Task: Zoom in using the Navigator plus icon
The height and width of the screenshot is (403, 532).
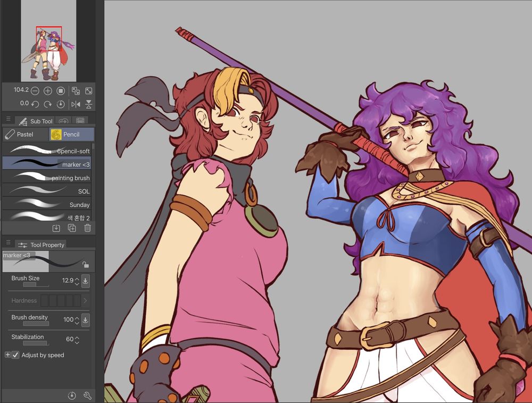Action: click(x=47, y=90)
